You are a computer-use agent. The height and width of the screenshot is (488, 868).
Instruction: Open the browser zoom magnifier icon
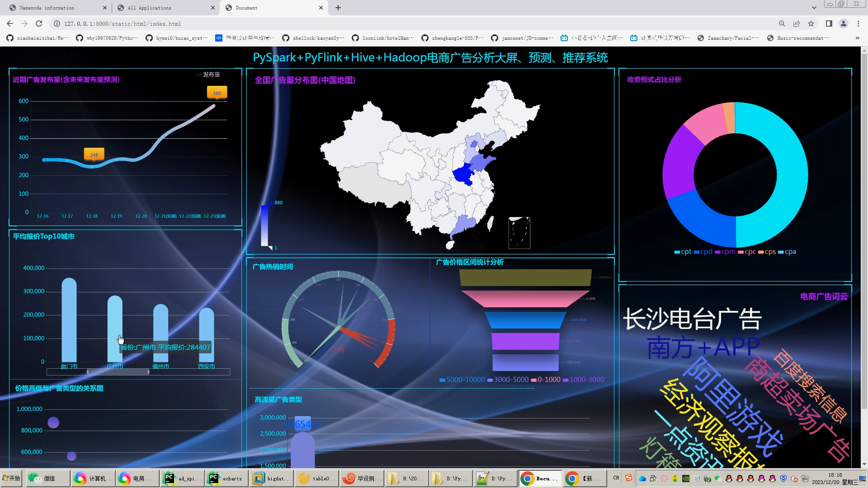pyautogui.click(x=782, y=23)
